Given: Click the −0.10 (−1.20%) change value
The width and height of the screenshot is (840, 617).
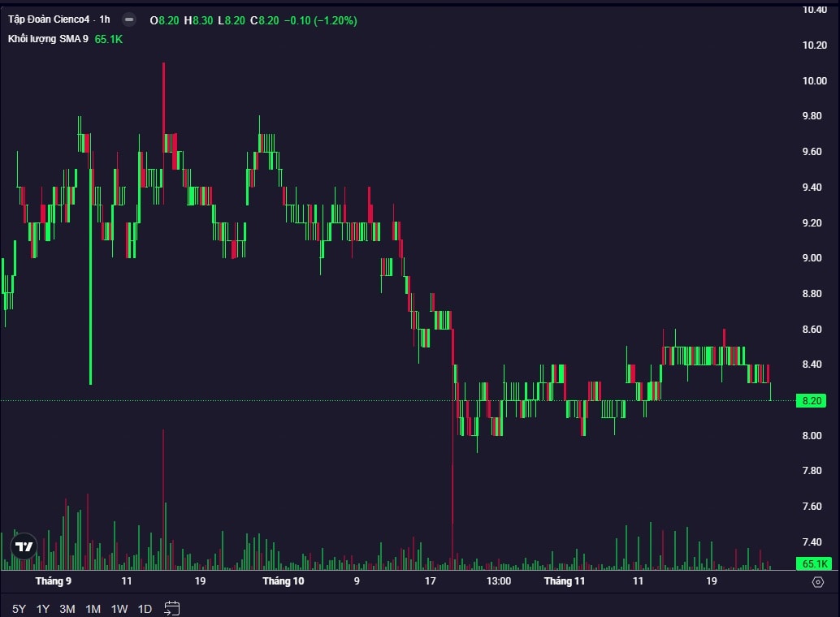Looking at the screenshot, I should 320,20.
